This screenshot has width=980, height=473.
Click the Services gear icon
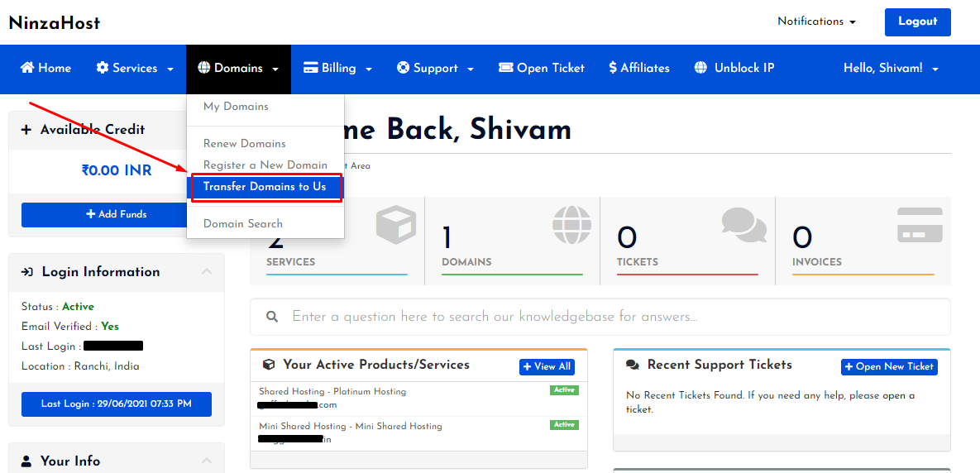[x=103, y=68]
